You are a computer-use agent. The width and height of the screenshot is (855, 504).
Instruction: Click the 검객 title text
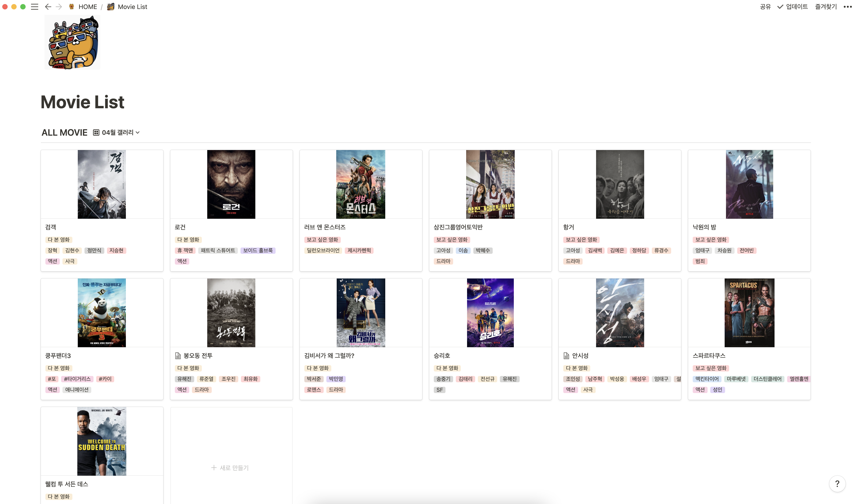tap(51, 227)
